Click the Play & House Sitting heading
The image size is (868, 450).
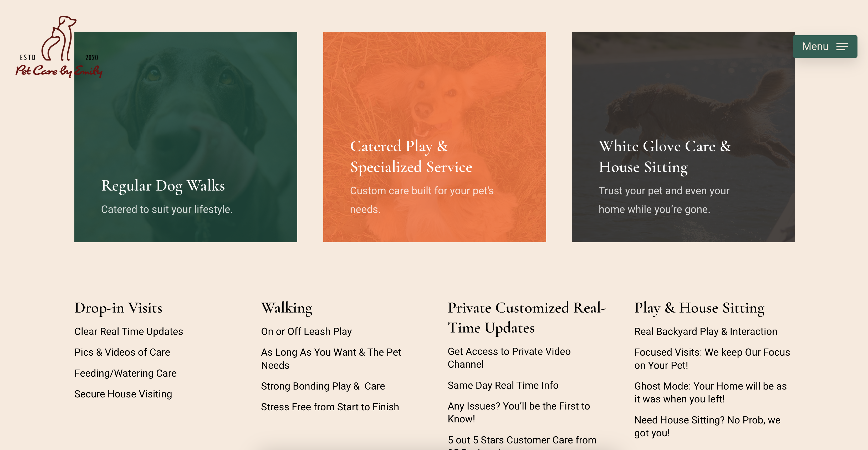click(699, 308)
